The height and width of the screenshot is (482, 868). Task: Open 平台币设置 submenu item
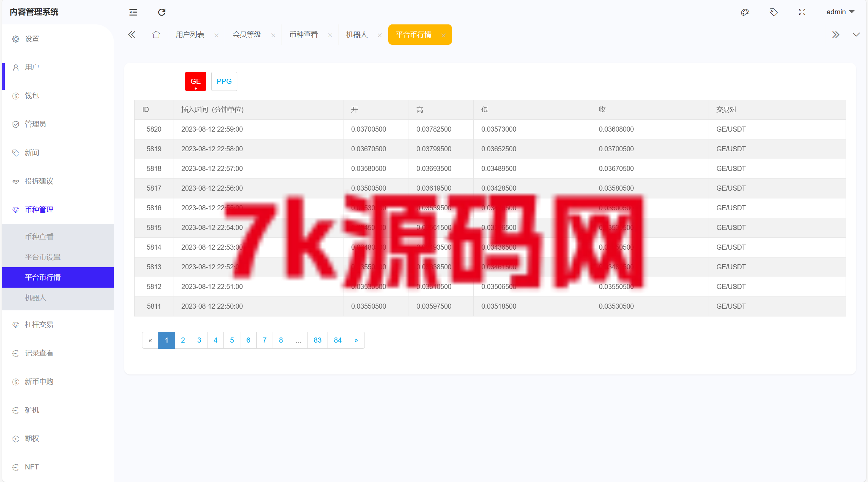click(x=58, y=257)
